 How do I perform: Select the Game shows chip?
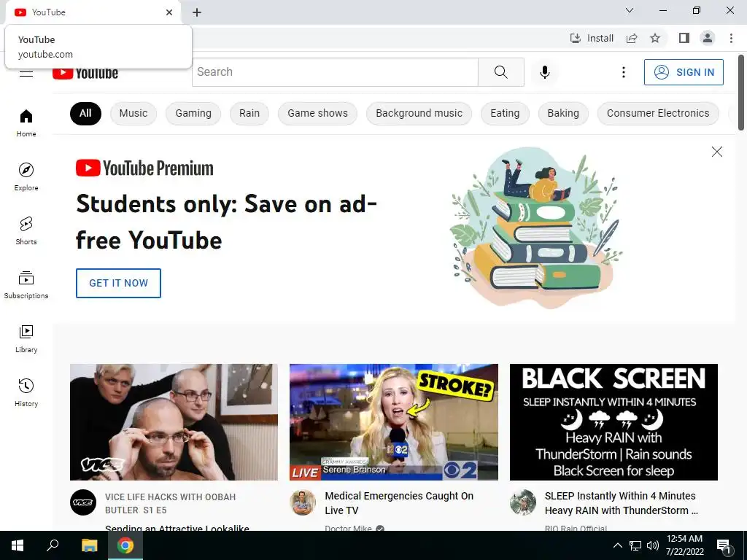click(x=317, y=113)
